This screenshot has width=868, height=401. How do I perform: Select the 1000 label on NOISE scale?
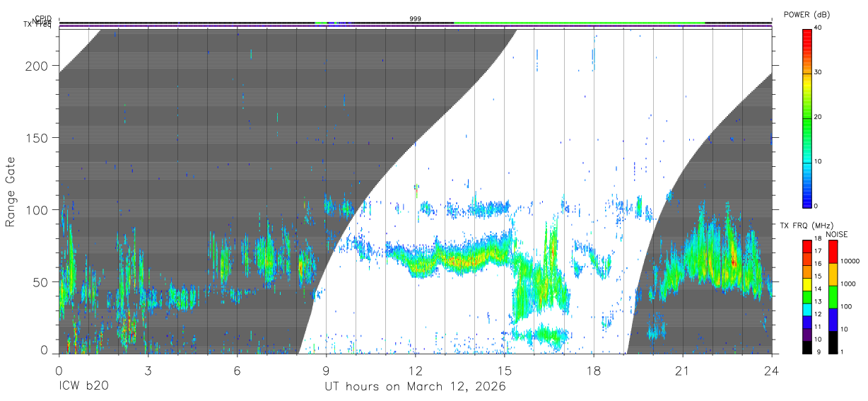click(x=848, y=284)
